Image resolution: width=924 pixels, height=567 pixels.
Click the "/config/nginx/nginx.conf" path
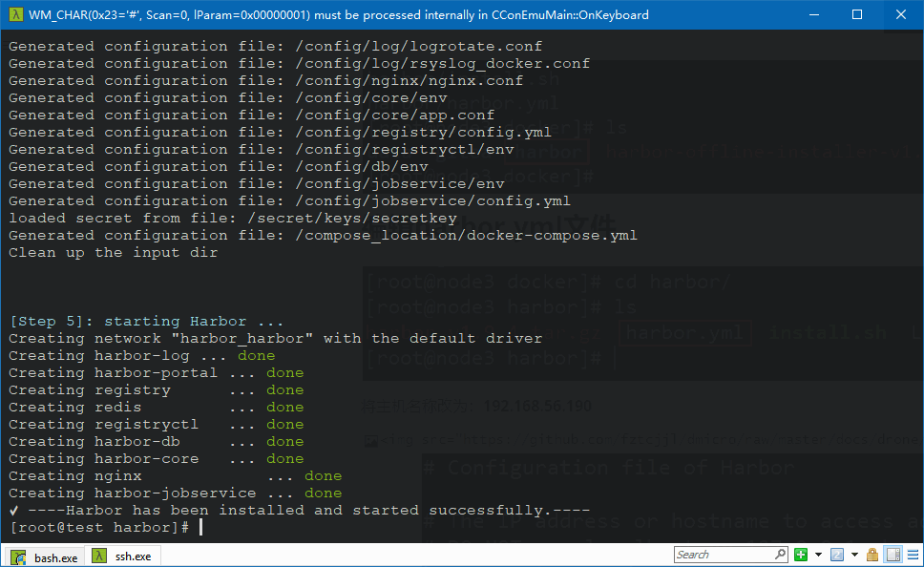409,80
